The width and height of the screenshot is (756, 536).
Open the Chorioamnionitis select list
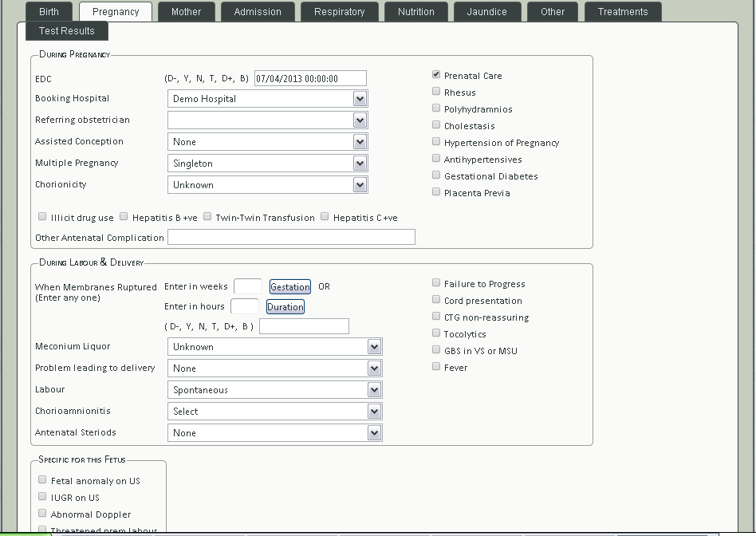[274, 412]
